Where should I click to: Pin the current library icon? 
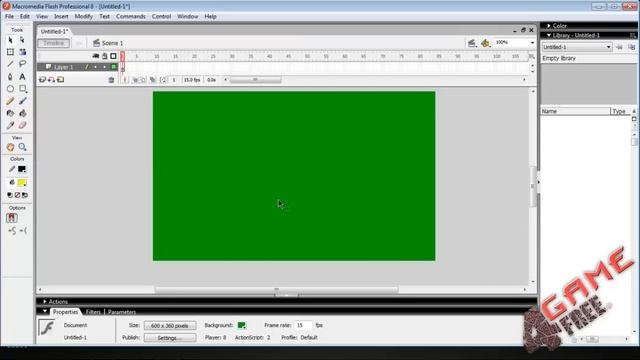(620, 47)
